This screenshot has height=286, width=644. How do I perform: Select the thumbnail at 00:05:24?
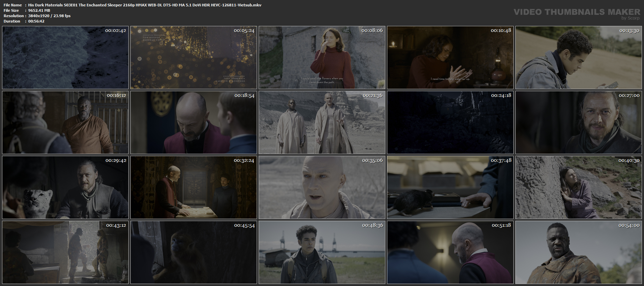point(194,58)
